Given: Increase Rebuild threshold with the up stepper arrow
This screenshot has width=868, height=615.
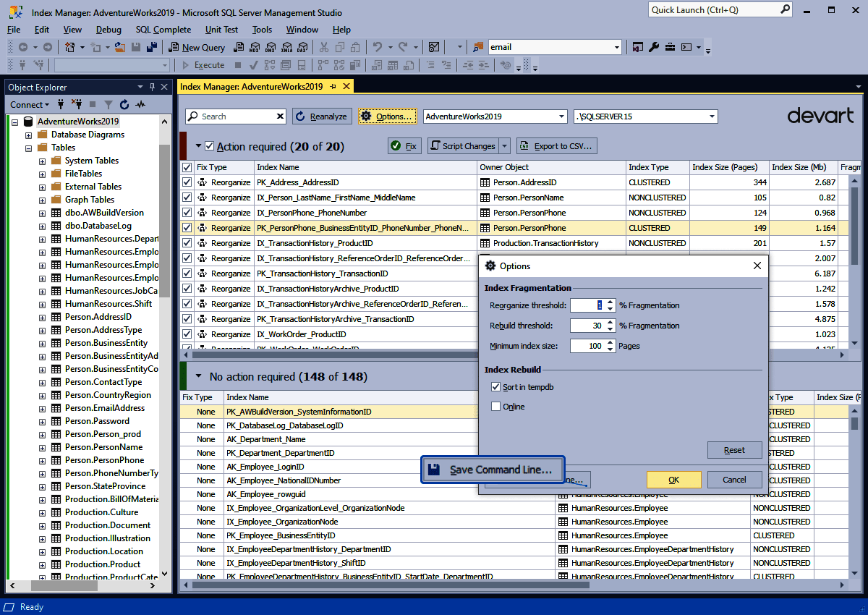Looking at the screenshot, I should (611, 322).
